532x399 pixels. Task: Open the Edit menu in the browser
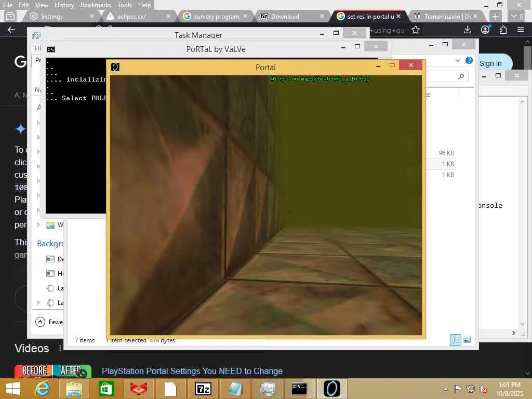point(23,5)
